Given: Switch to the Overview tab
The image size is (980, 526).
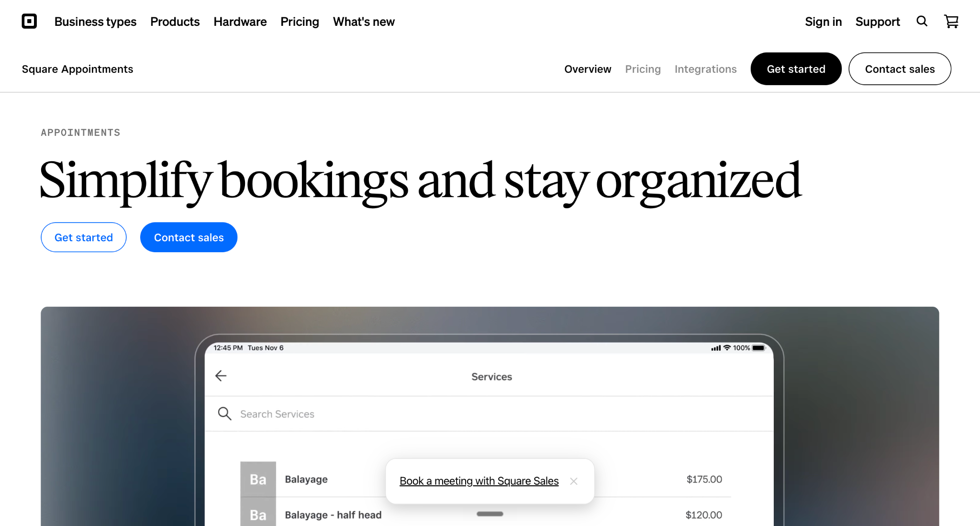Looking at the screenshot, I should (x=588, y=69).
